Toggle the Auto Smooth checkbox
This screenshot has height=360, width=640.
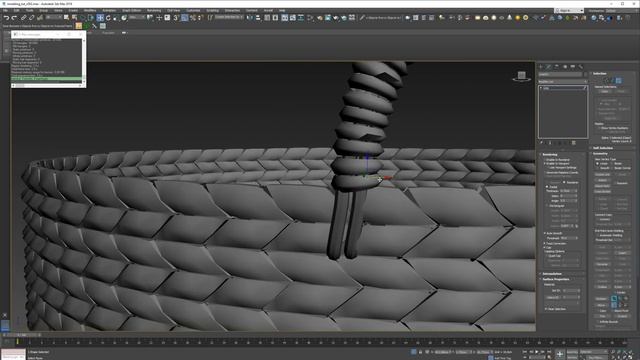click(x=544, y=233)
